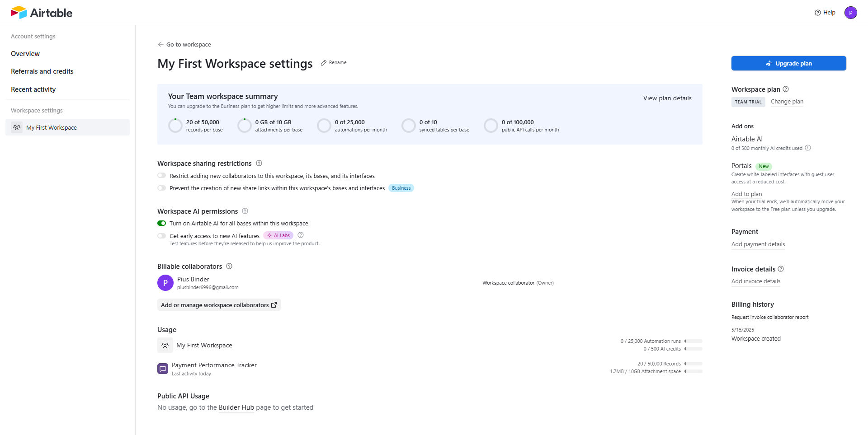868x435 pixels.
Task: Click the AI credits usage bar
Action: [x=693, y=349]
